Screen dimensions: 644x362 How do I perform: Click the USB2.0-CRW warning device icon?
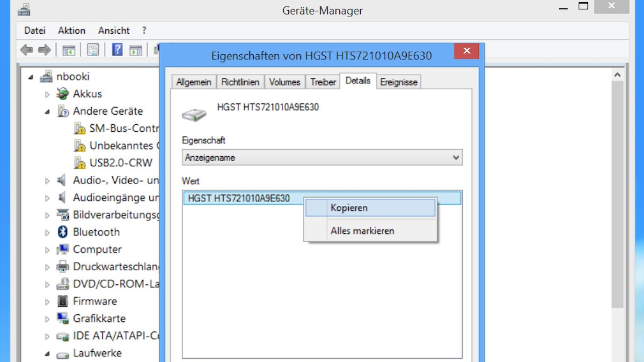(80, 163)
